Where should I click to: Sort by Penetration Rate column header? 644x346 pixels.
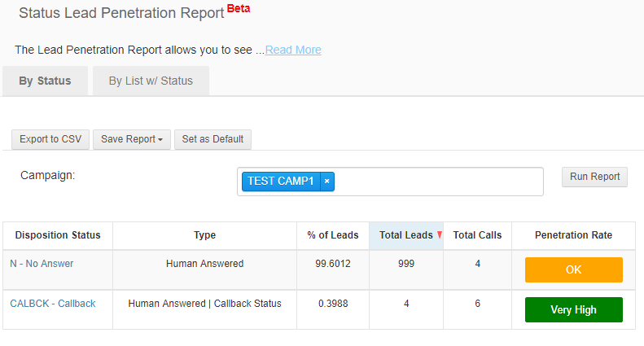click(x=573, y=235)
